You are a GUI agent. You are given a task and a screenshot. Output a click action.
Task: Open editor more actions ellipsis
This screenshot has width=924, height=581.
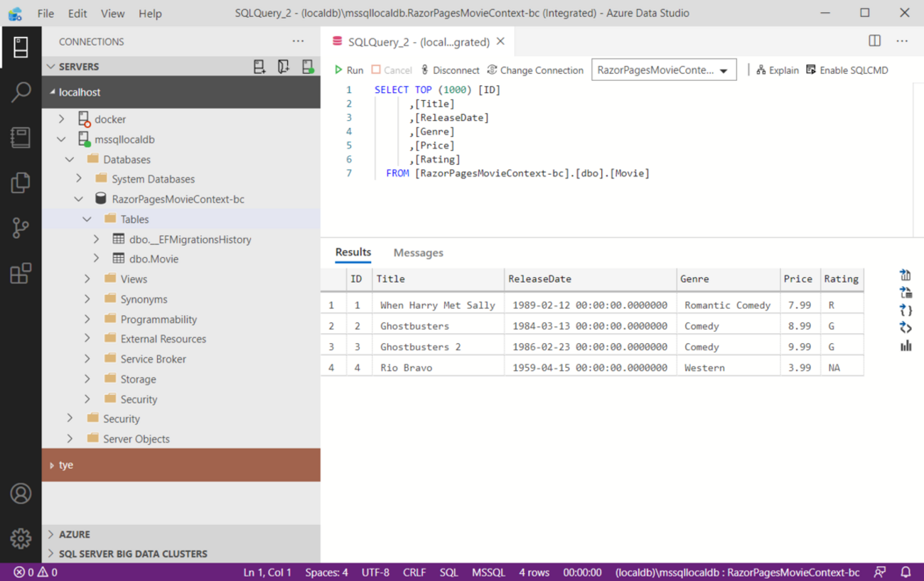[x=902, y=41]
